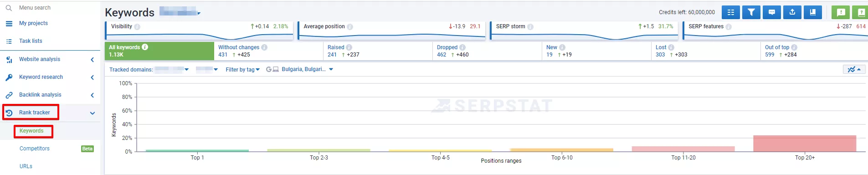Image resolution: width=868 pixels, height=175 pixels.
Task: Select the All keywords filter tab
Action: 159,51
